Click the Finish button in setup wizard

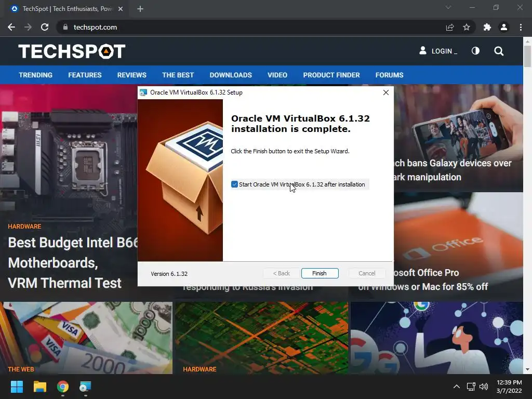pos(320,273)
